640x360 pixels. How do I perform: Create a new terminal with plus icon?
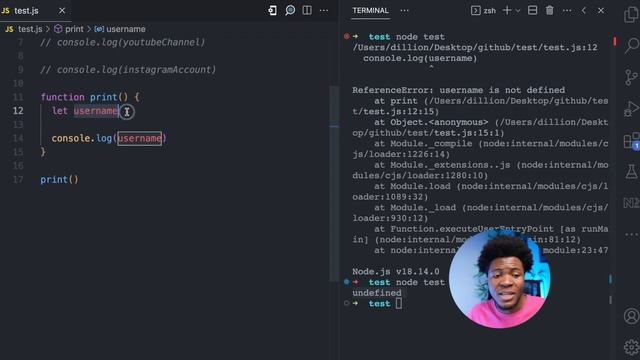point(507,11)
